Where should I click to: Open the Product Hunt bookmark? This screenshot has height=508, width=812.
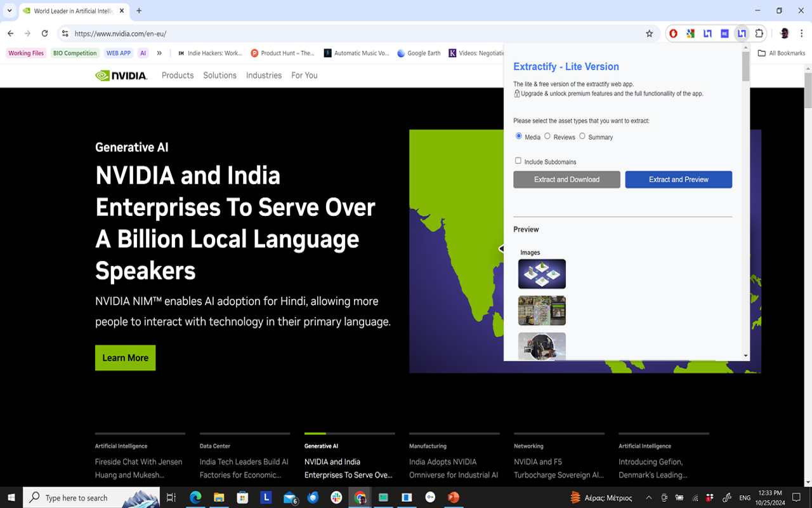tap(283, 53)
